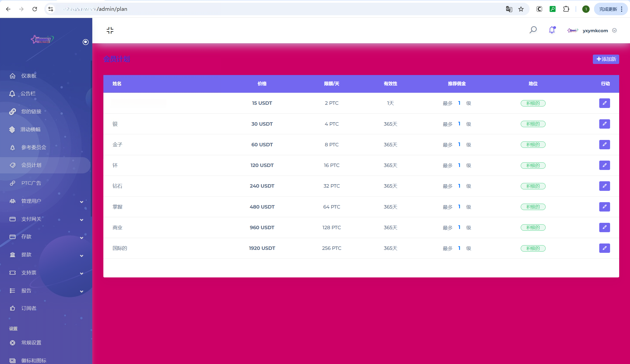
Task: Click the fullscreen collapse icon in header
Action: (x=110, y=30)
